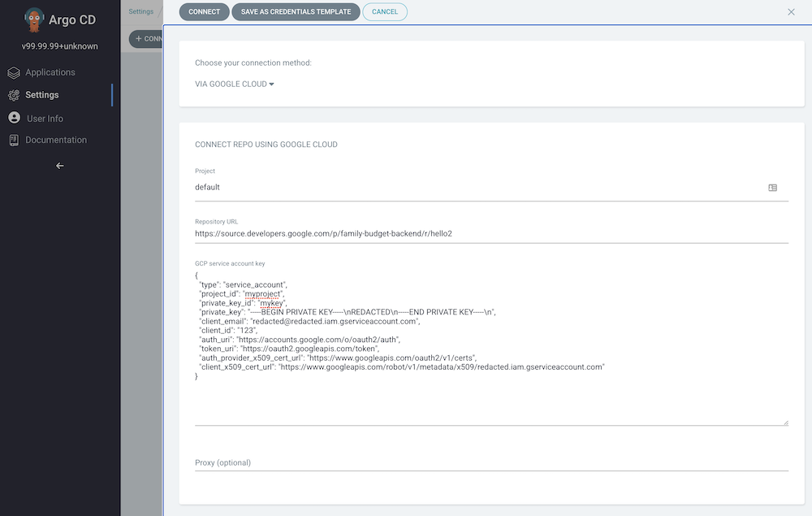Click the User Info avatar icon

click(14, 118)
